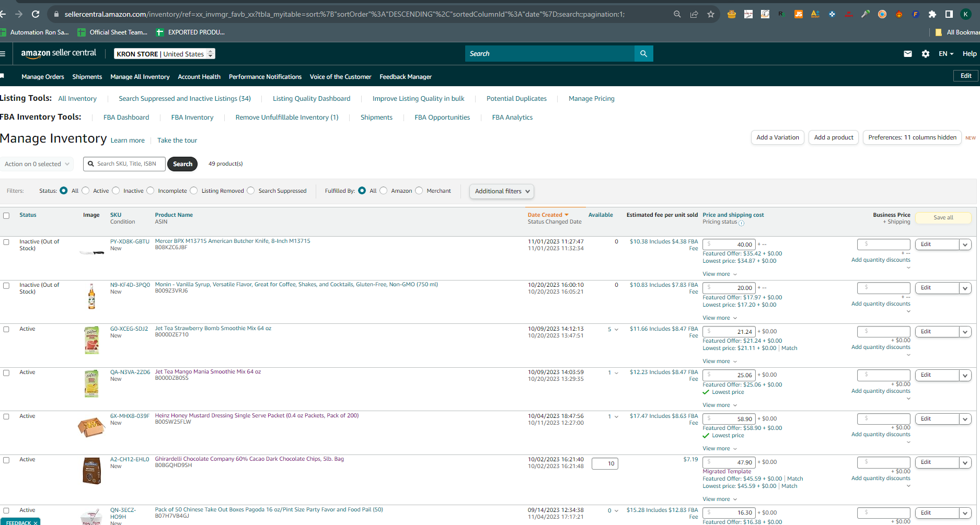The height and width of the screenshot is (525, 980).
Task: Open the Extensions puzzle-piece menu
Action: (x=932, y=14)
